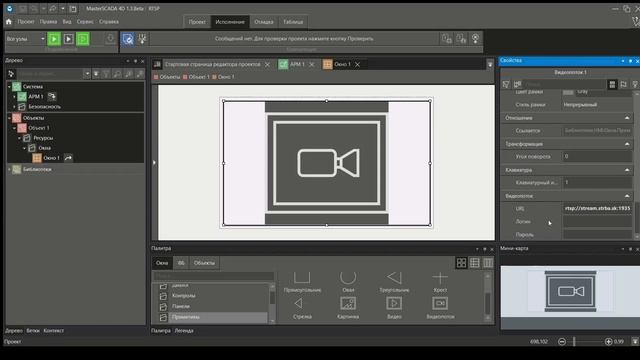Select АРМ 1 in the tree
The width and height of the screenshot is (640, 360).
click(36, 97)
